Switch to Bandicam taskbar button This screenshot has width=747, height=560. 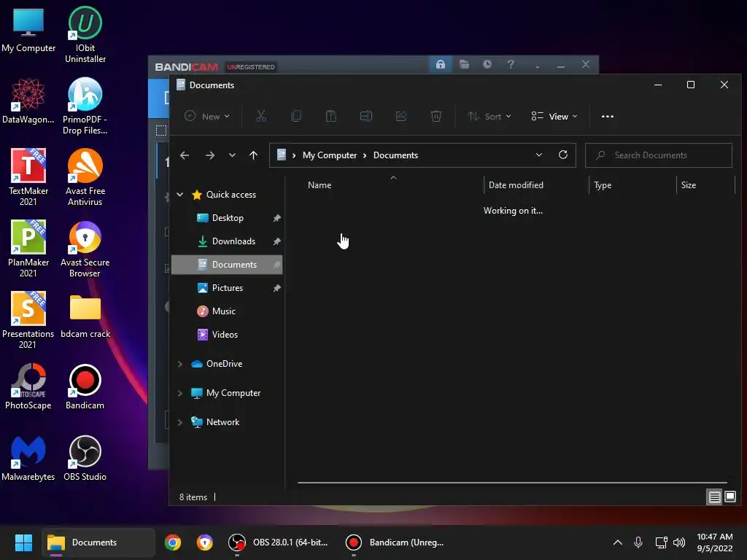click(395, 542)
